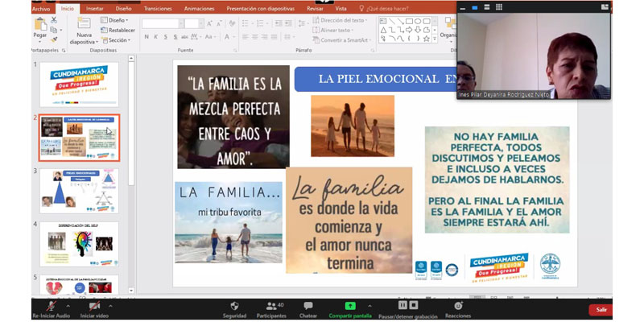The height and width of the screenshot is (322, 644).
Task: Toggle underline (S) formatting
Action: [166, 37]
